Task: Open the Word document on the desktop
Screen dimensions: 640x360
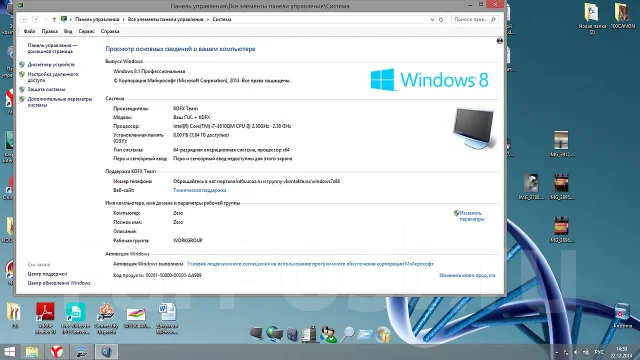Action: pyautogui.click(x=167, y=318)
